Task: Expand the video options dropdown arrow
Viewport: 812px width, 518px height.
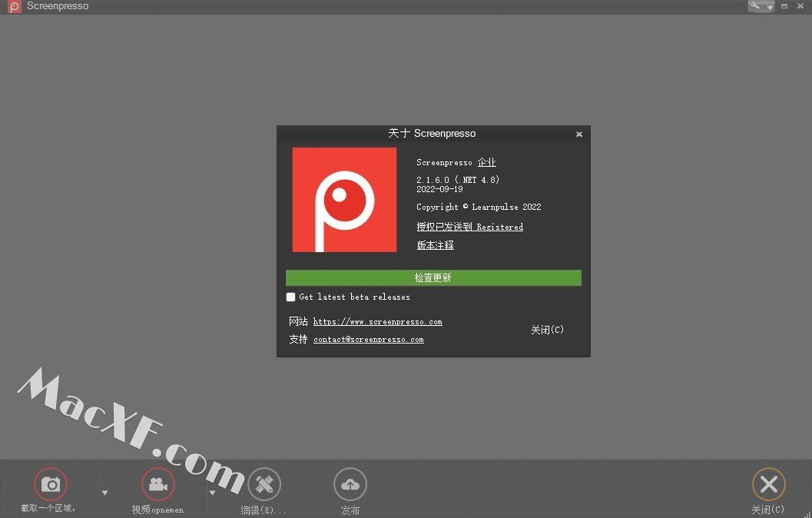Action: coord(212,493)
